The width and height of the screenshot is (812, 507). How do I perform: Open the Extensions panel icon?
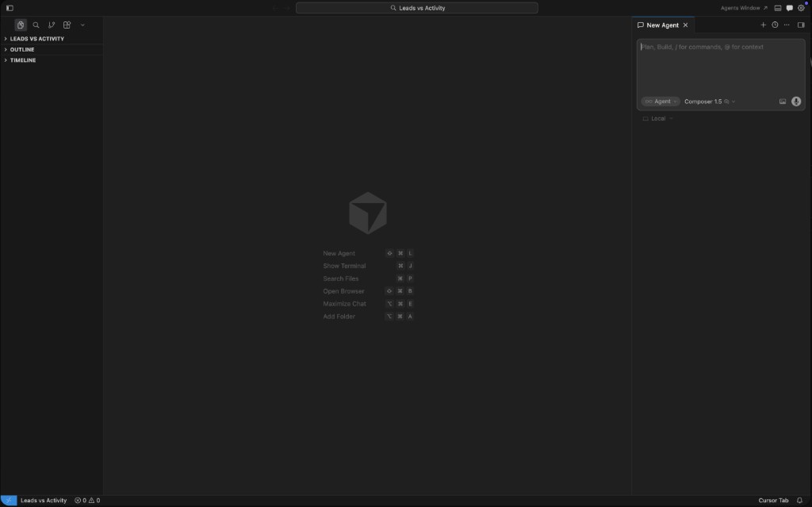tap(67, 25)
